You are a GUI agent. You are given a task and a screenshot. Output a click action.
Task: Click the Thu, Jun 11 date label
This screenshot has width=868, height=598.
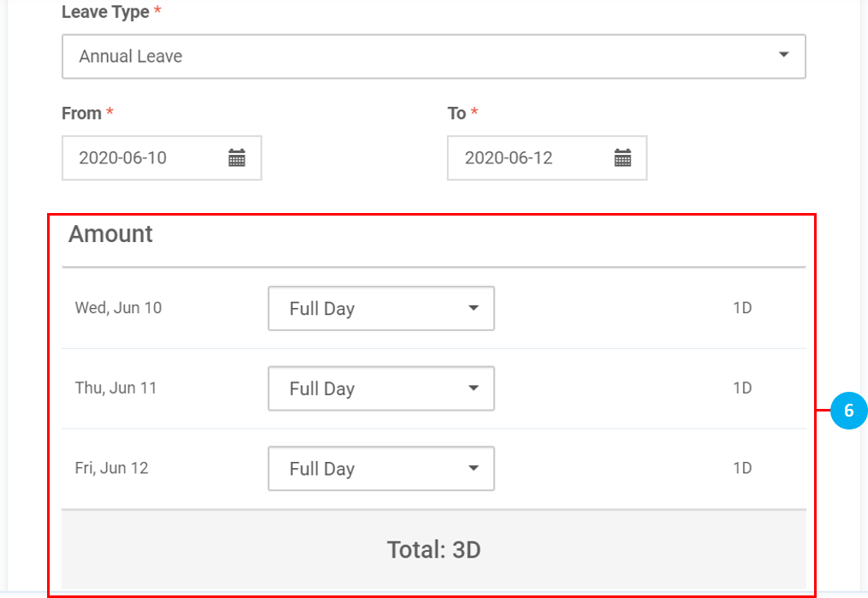coord(116,388)
